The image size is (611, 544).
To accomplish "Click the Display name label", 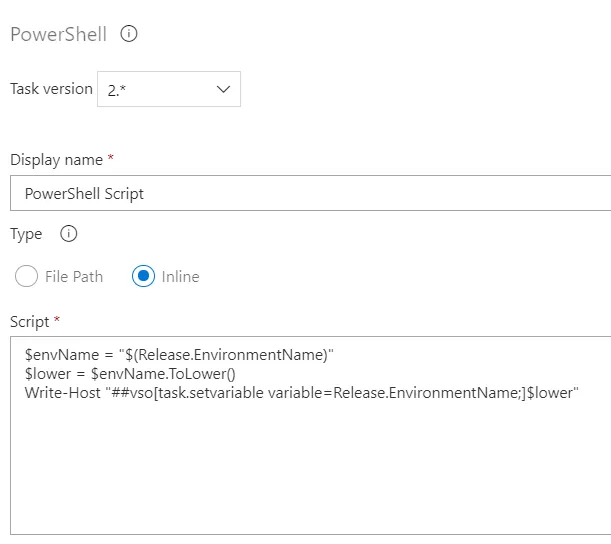I will [x=56, y=160].
